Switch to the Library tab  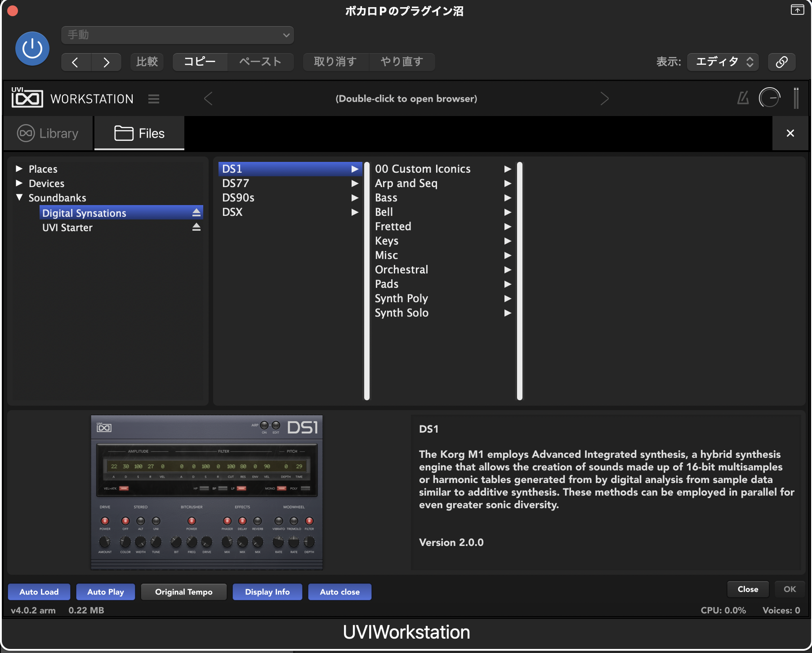tap(48, 133)
